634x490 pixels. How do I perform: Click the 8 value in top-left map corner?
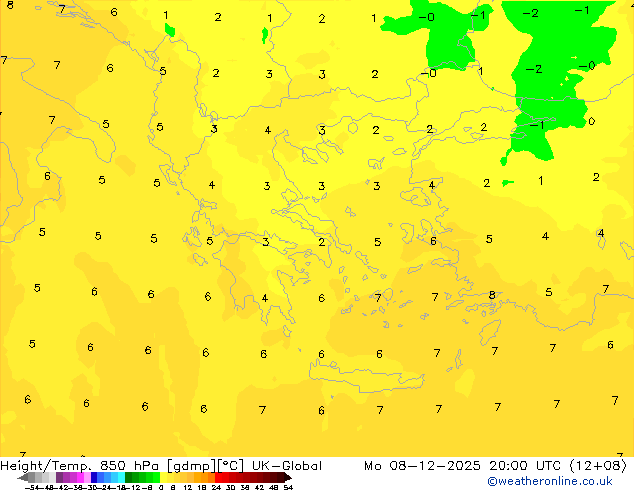pyautogui.click(x=10, y=5)
